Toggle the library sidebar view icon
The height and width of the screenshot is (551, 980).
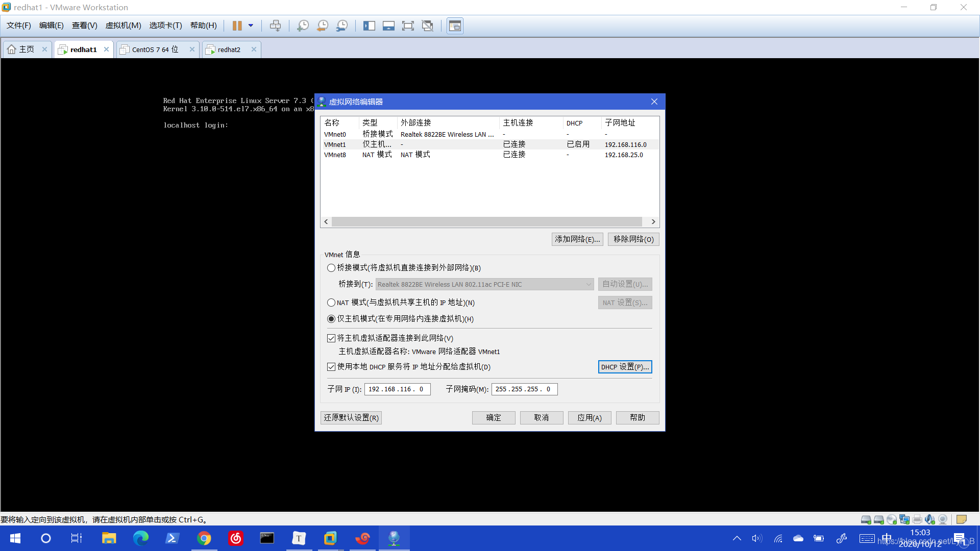tap(369, 26)
